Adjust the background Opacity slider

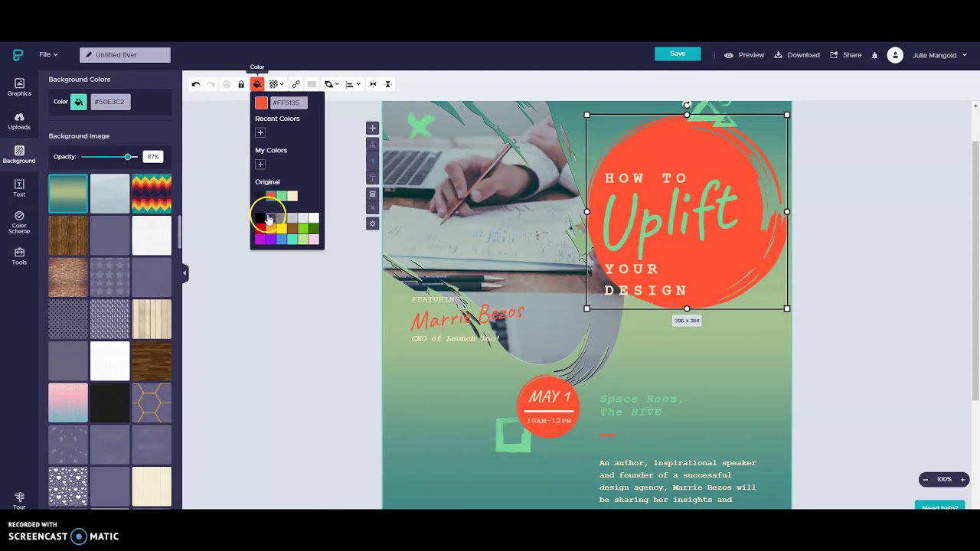pos(109,157)
